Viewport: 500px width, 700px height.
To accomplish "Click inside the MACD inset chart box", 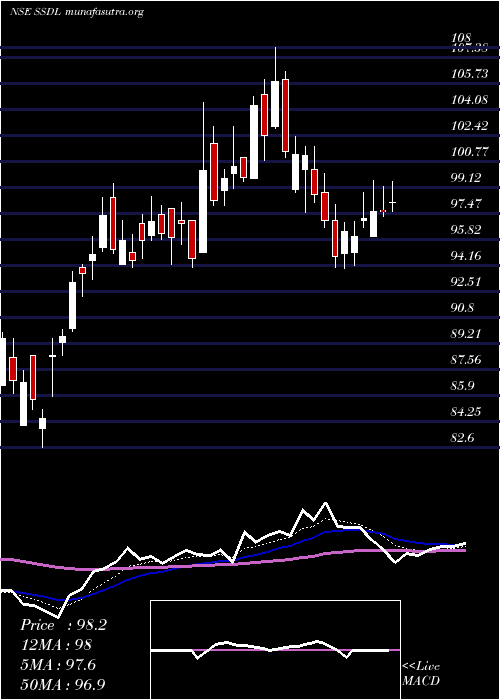I will coord(275,650).
